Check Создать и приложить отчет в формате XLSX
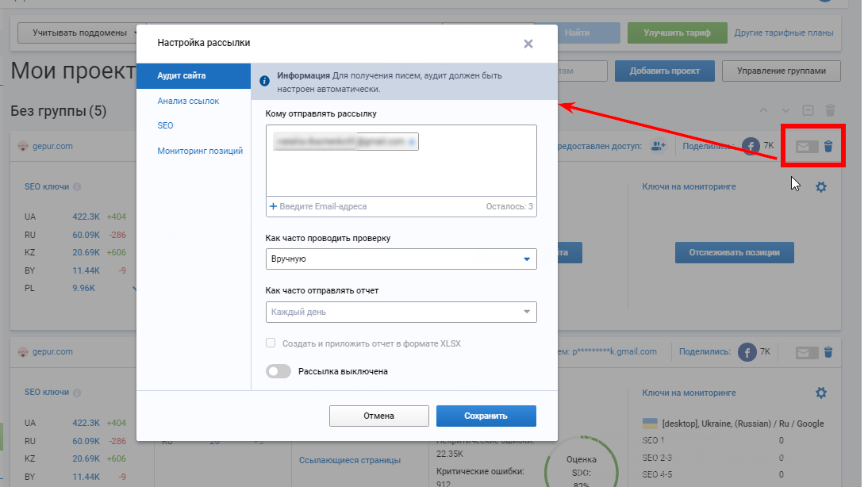 (271, 343)
